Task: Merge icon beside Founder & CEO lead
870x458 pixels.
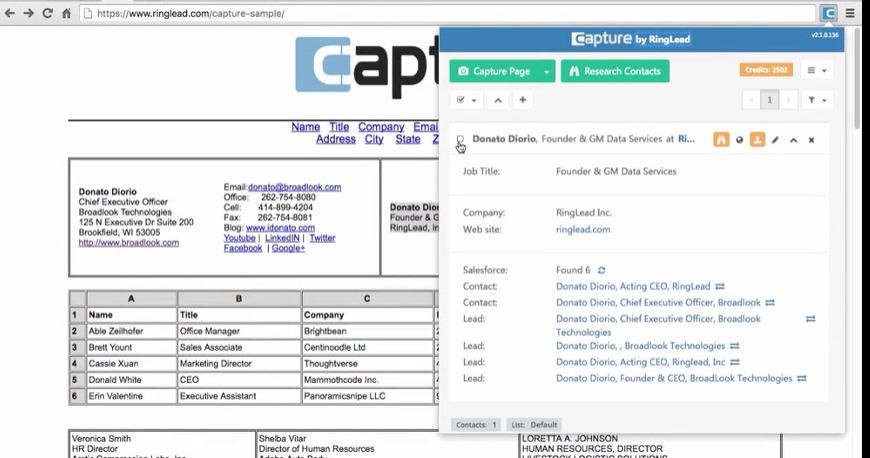Action: click(x=802, y=378)
